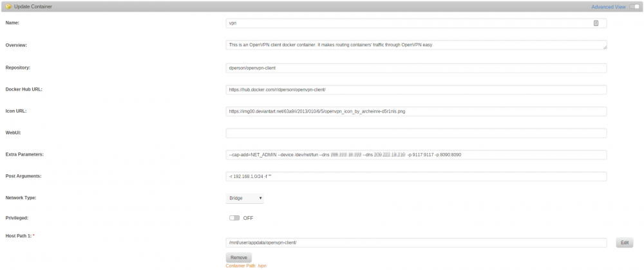Image resolution: width=644 pixels, height=270 pixels.
Task: Click the icon inside the Name field
Action: click(596, 23)
